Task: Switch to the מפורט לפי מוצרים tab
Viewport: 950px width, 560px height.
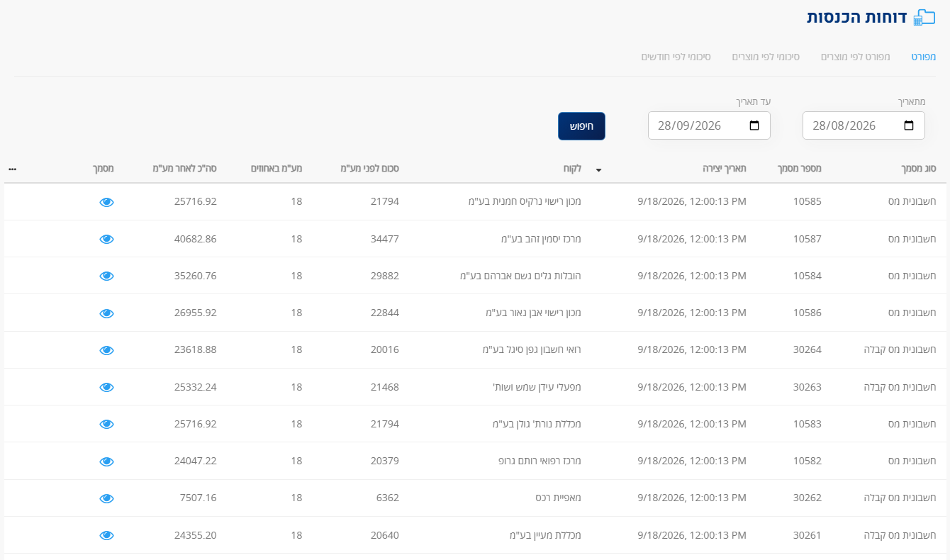Action: tap(855, 56)
